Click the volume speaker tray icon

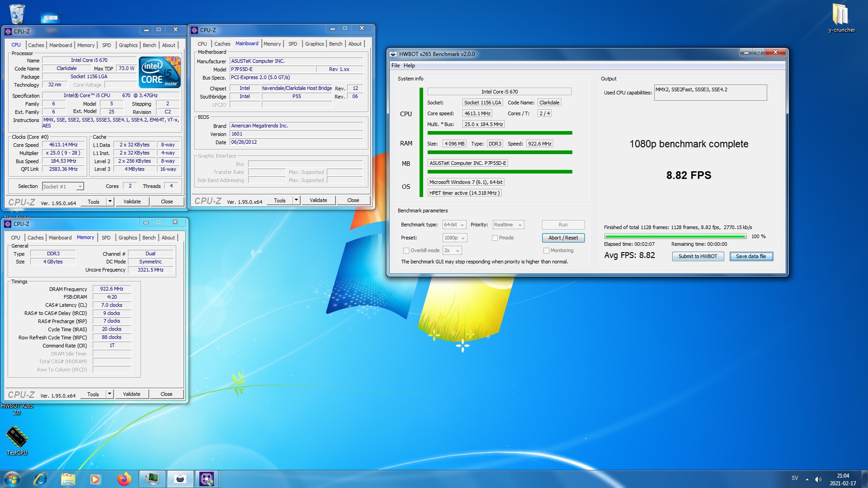pos(818,479)
